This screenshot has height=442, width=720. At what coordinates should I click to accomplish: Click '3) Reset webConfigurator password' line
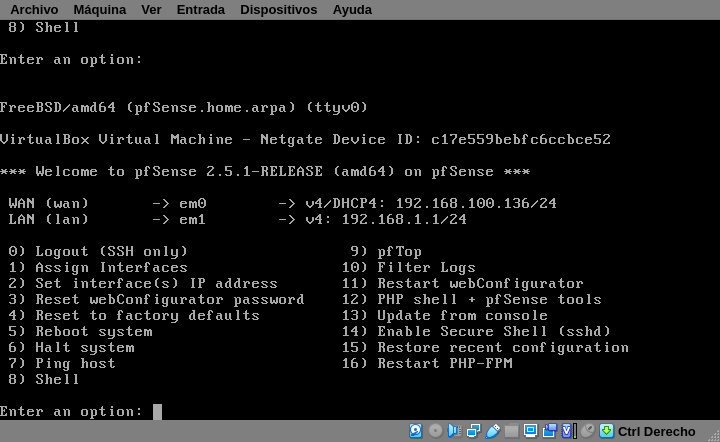click(x=157, y=300)
